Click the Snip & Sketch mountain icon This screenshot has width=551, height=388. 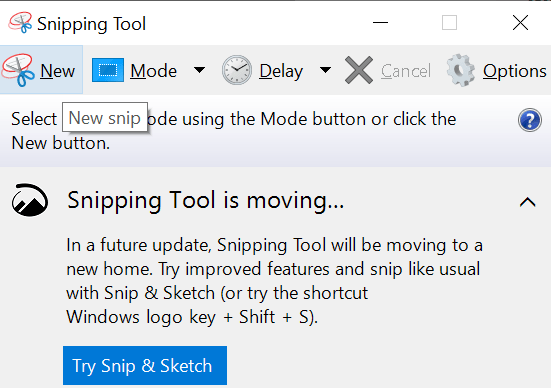30,200
